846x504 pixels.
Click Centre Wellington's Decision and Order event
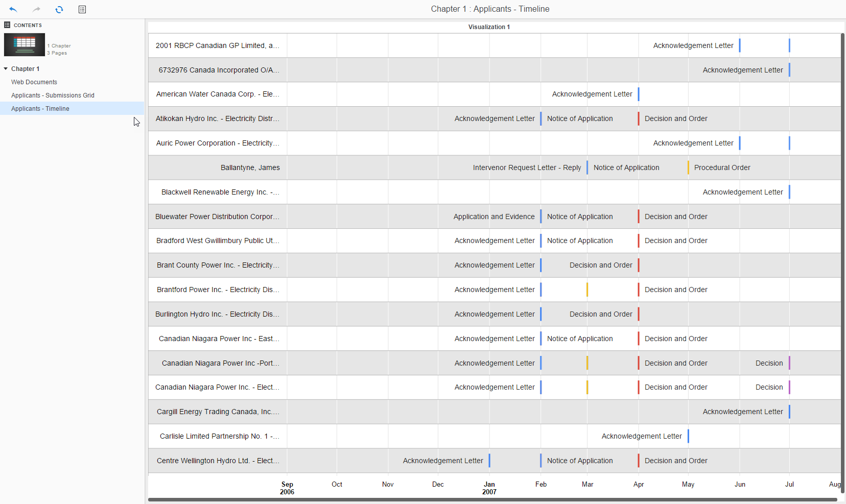pyautogui.click(x=676, y=461)
